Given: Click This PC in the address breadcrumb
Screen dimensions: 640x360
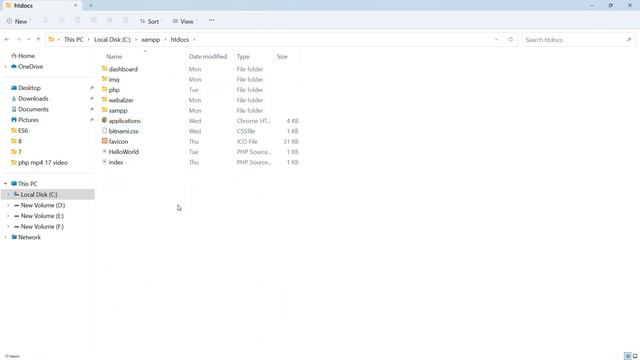Looking at the screenshot, I should pos(73,40).
